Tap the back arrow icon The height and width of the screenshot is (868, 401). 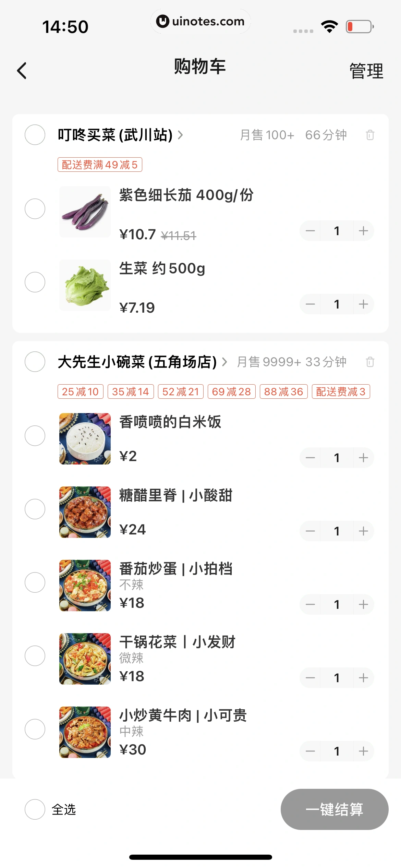coord(22,71)
